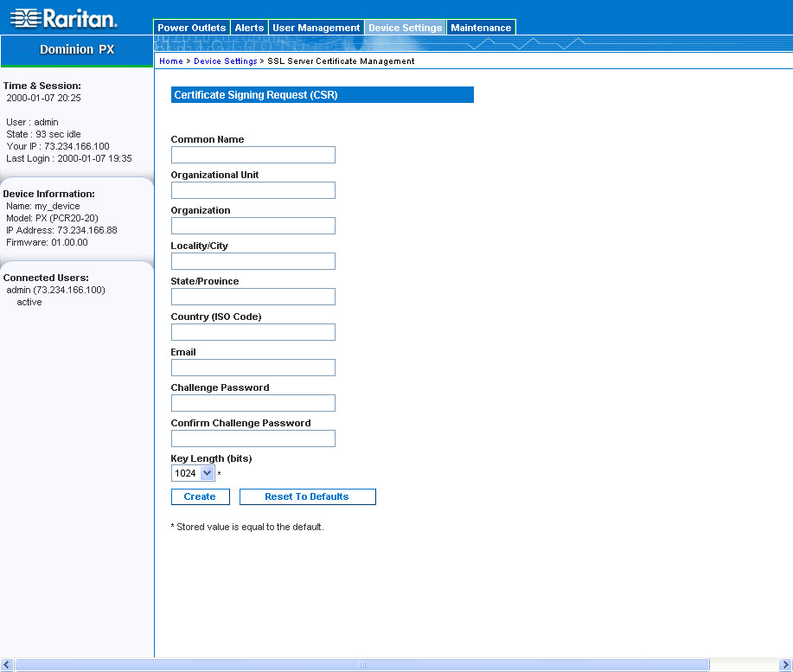Click the Home breadcrumb link
This screenshot has width=793, height=672.
click(171, 61)
